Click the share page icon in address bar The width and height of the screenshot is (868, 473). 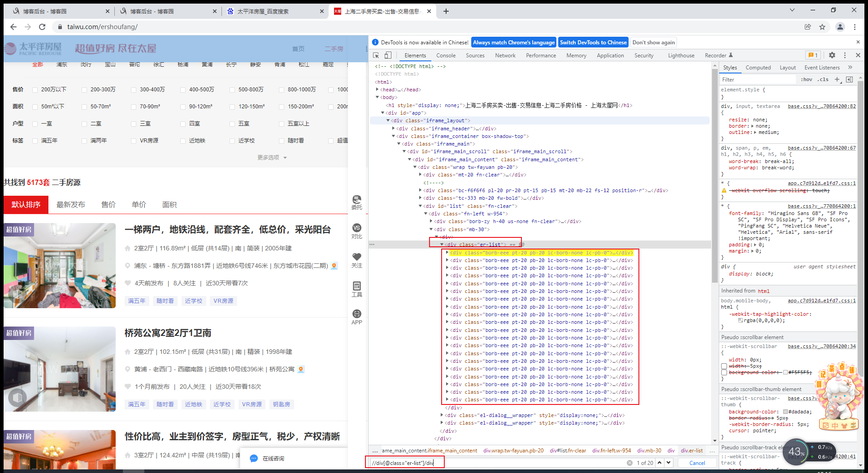808,27
